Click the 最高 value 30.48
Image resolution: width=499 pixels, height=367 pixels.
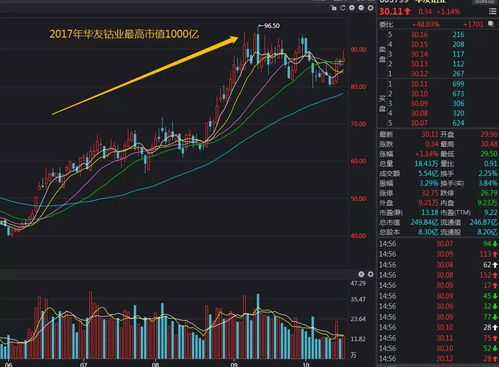(489, 144)
